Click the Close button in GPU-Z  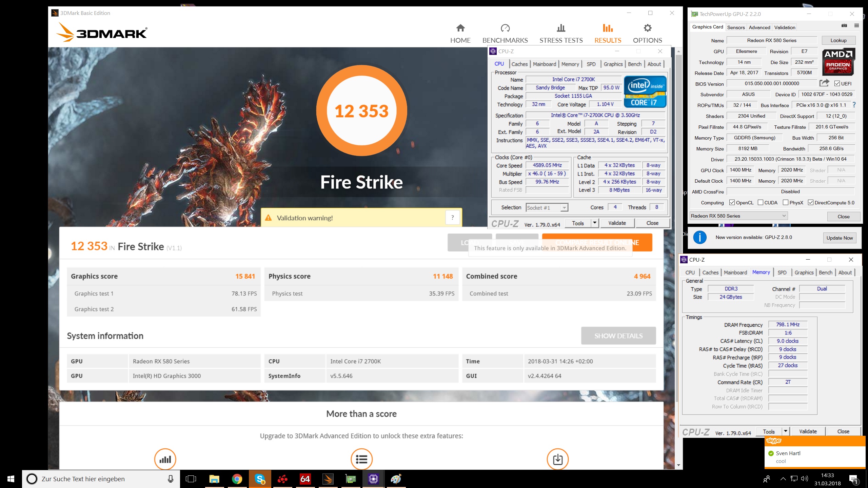click(844, 217)
